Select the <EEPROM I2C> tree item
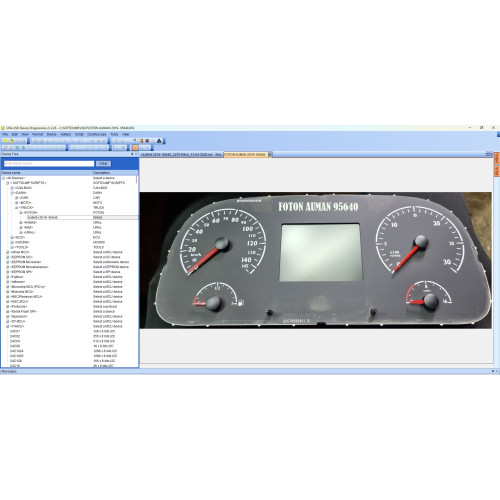Viewport: 500px width, 500px height. point(21,257)
